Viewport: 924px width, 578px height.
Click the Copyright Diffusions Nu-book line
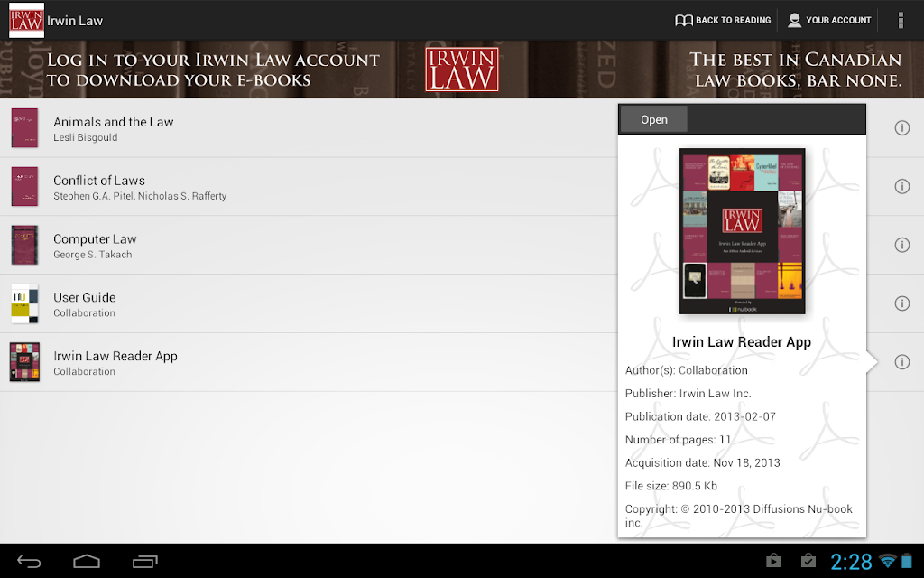pos(739,516)
